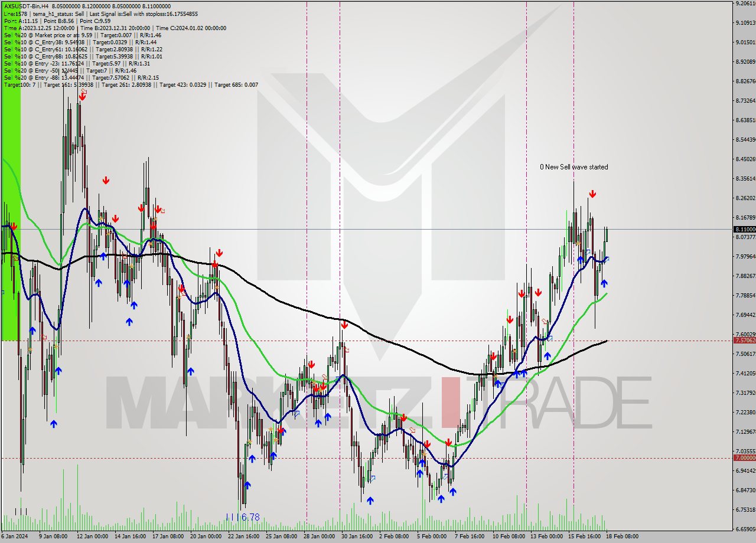Click the '25 Jan 08:00' time axis label

[x=281, y=537]
